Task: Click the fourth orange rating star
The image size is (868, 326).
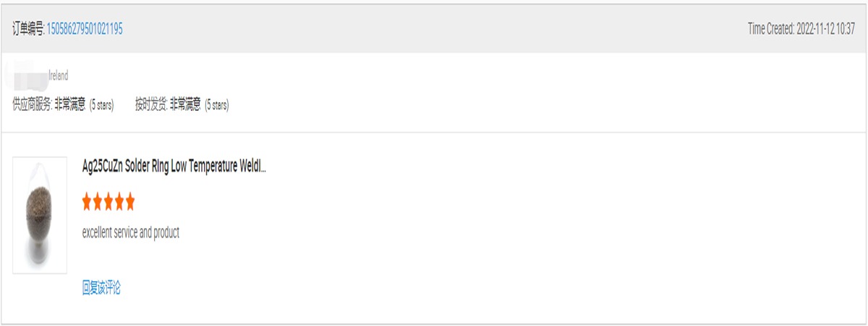Action: point(119,202)
